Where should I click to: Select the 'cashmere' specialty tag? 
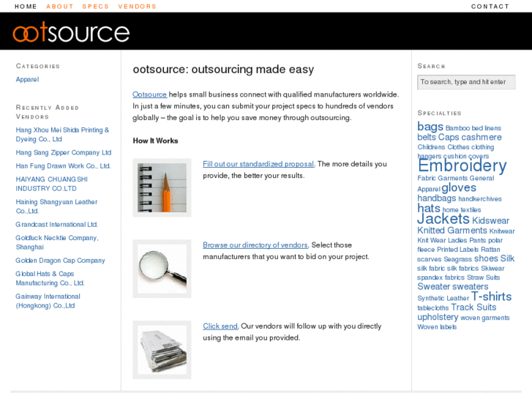481,137
